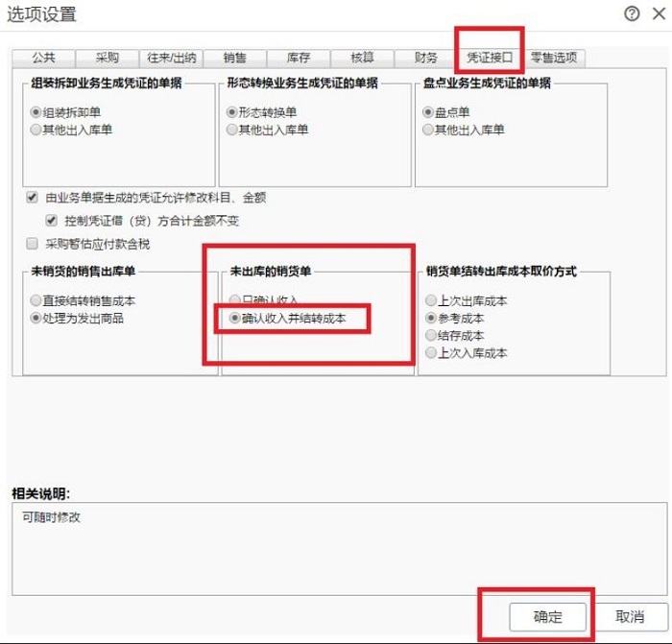Screen dimensions: 672x644
Task: Select the 销售 tab
Action: click(235, 58)
